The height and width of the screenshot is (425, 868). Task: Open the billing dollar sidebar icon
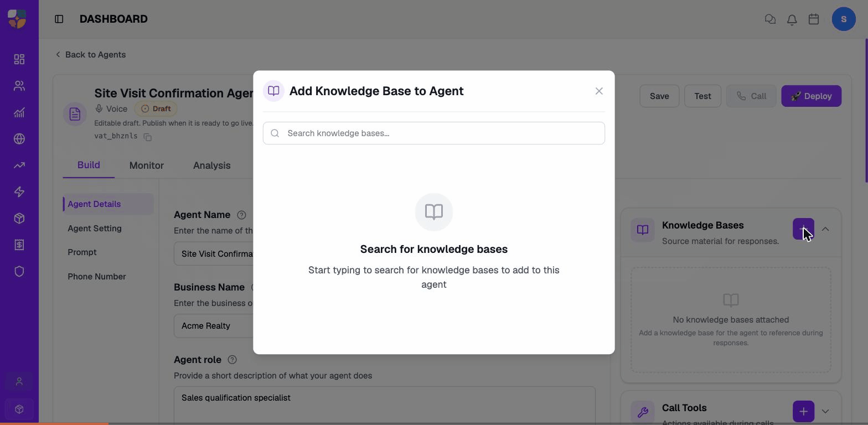[x=19, y=245]
